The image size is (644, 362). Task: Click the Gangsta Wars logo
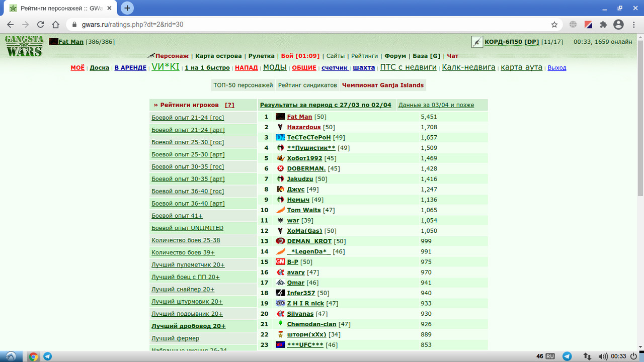click(24, 46)
